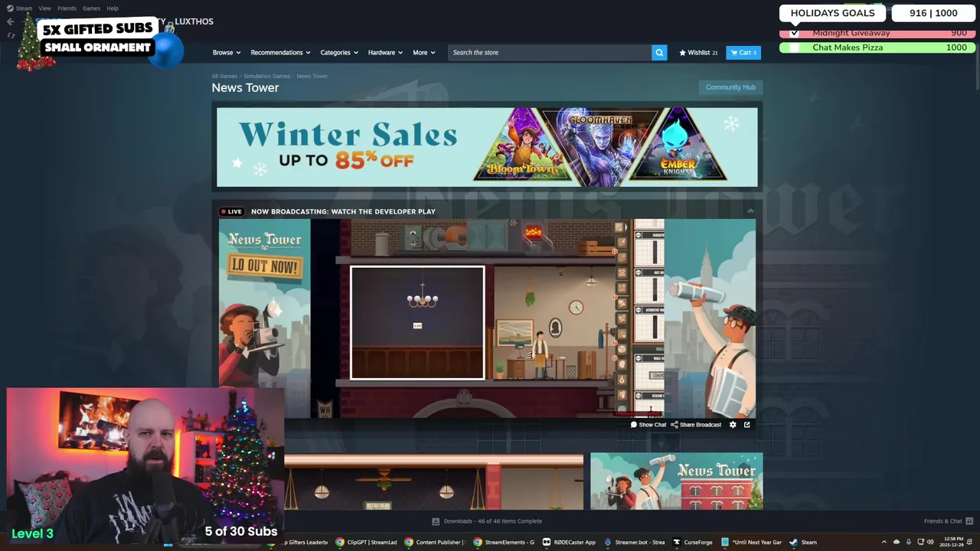Screen dimensions: 980x551
Task: Pop out the broadcast in new window
Action: 747,425
